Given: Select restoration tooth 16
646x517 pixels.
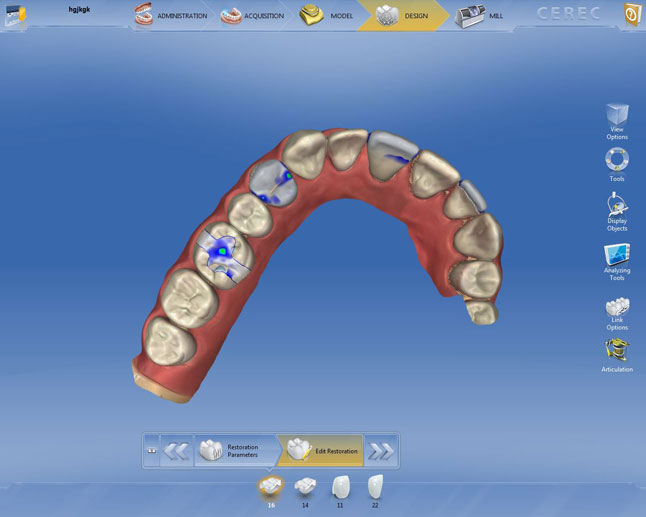Looking at the screenshot, I should coord(271,491).
